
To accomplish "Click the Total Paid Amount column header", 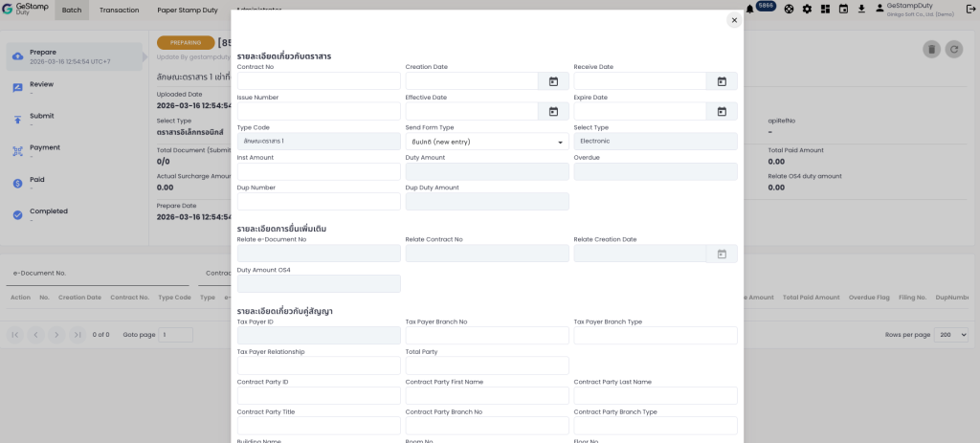I will [811, 298].
